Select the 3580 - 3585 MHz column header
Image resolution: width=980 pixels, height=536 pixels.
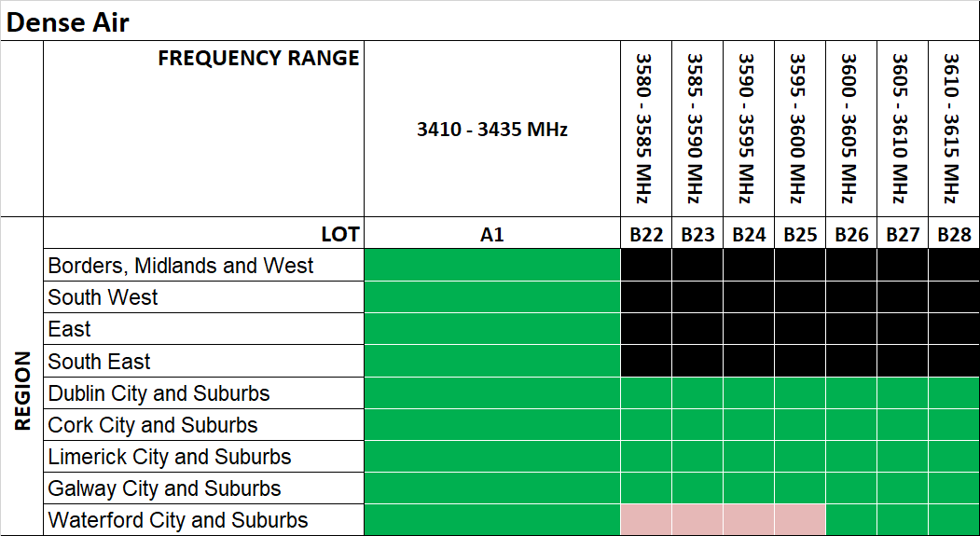[x=645, y=130]
